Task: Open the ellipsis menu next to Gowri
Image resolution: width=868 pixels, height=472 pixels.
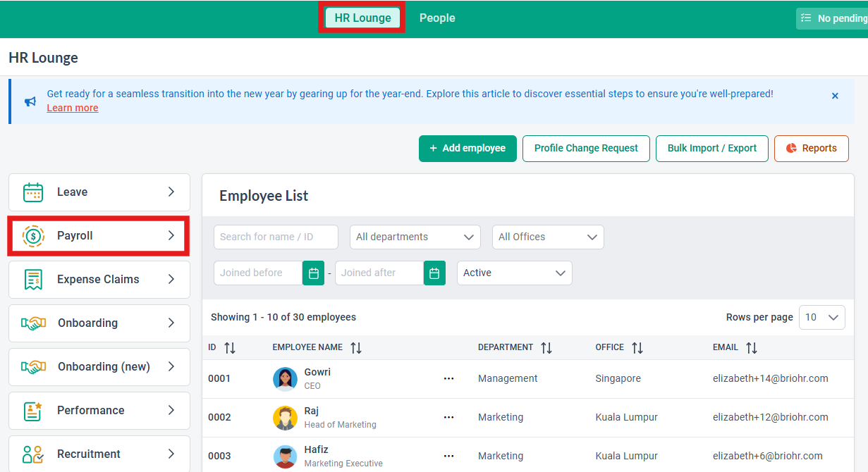Action: point(449,378)
